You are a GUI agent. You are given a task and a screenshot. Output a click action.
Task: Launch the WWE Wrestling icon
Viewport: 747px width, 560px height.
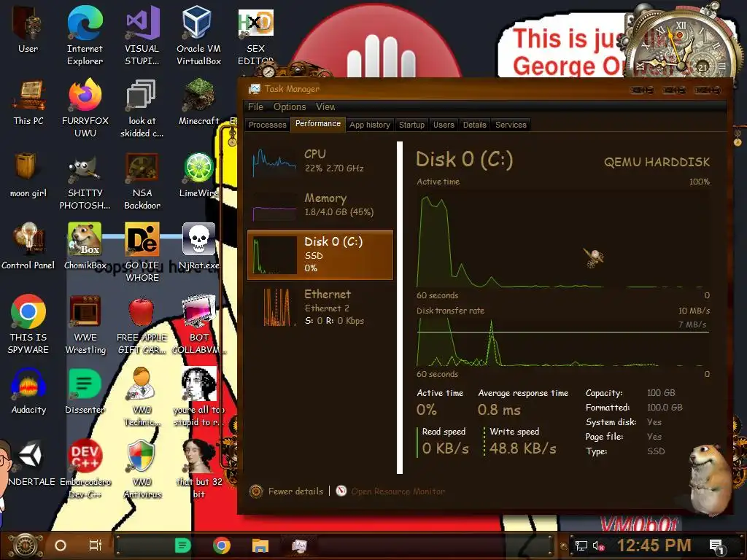[85, 324]
